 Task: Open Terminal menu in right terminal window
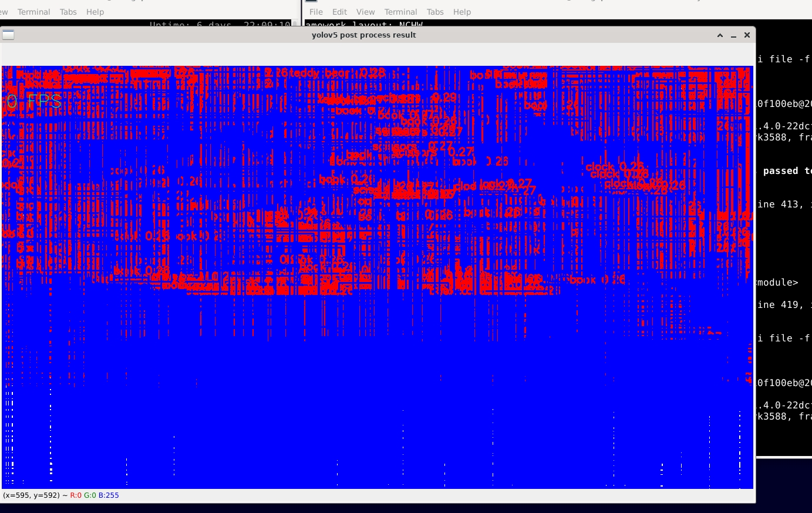400,12
